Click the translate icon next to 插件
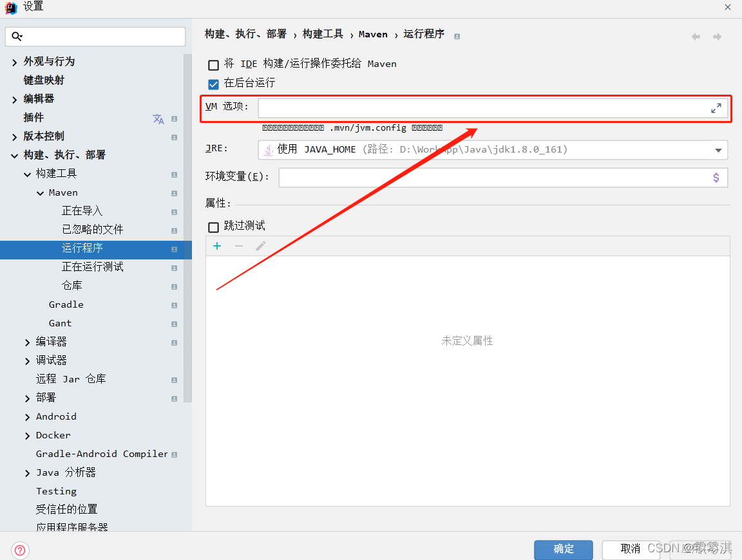The height and width of the screenshot is (560, 742). 158,118
